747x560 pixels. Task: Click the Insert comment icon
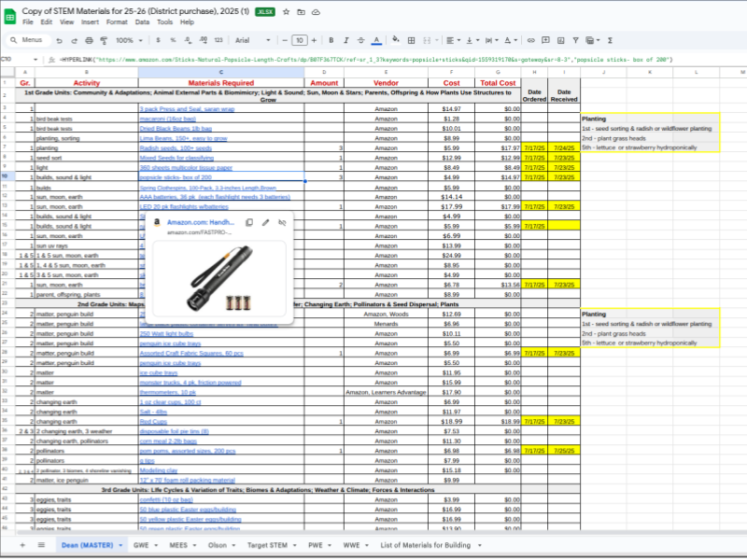point(545,40)
